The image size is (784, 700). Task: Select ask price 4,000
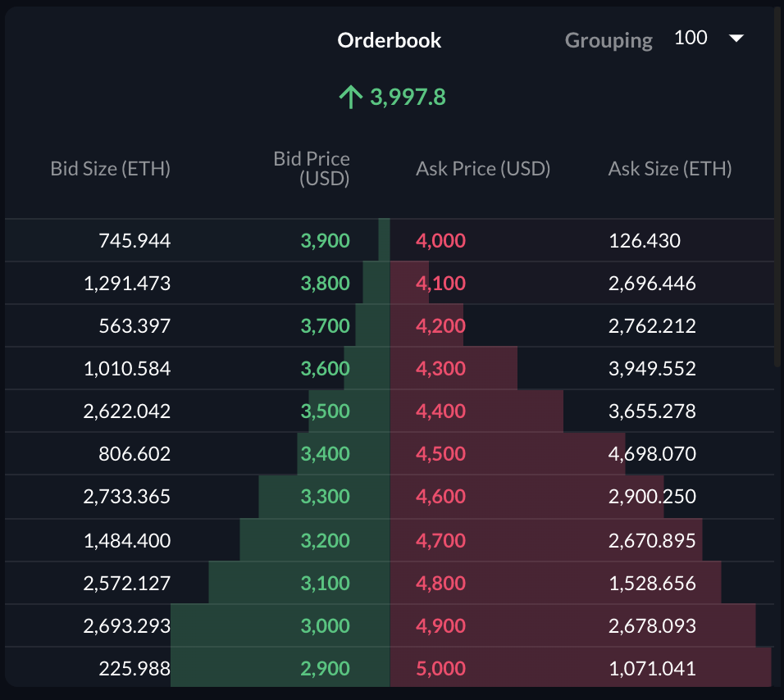440,241
